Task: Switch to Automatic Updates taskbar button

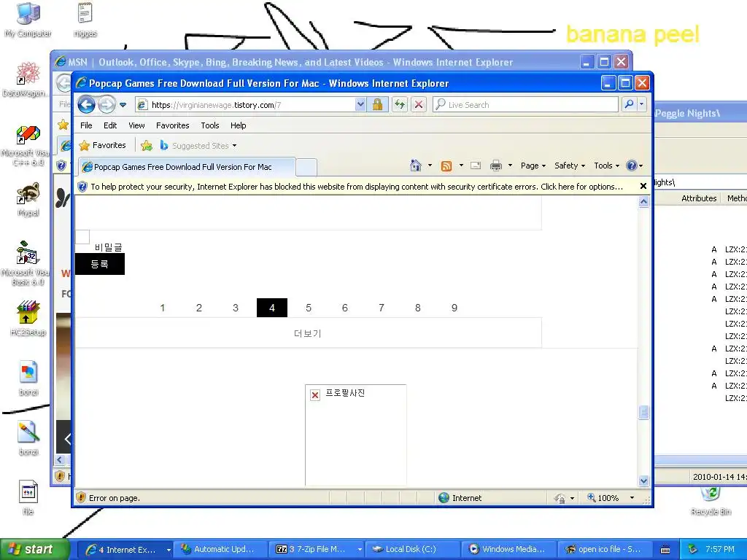Action: coord(220,550)
